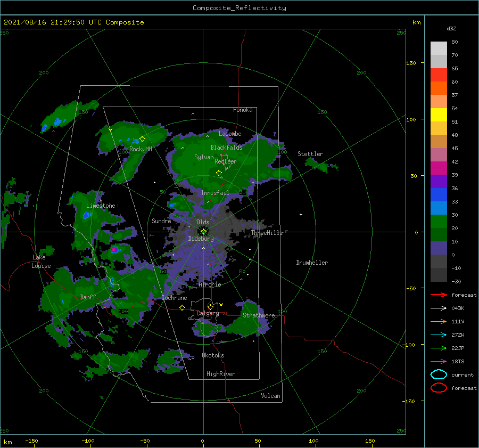
Task: Click the -30 dBZ value in legend
Action: 456,281
